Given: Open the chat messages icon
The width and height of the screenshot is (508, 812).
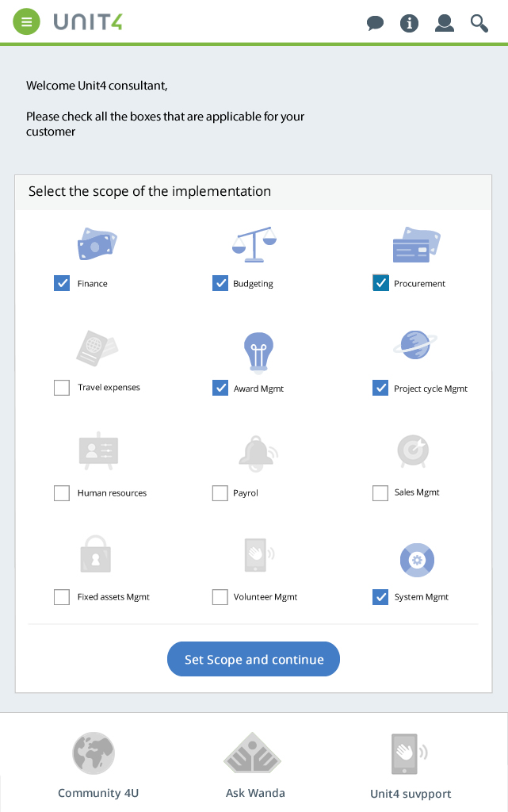Looking at the screenshot, I should point(375,23).
